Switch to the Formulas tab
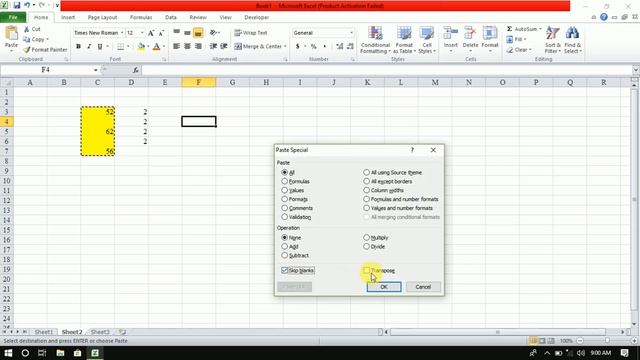 (141, 18)
